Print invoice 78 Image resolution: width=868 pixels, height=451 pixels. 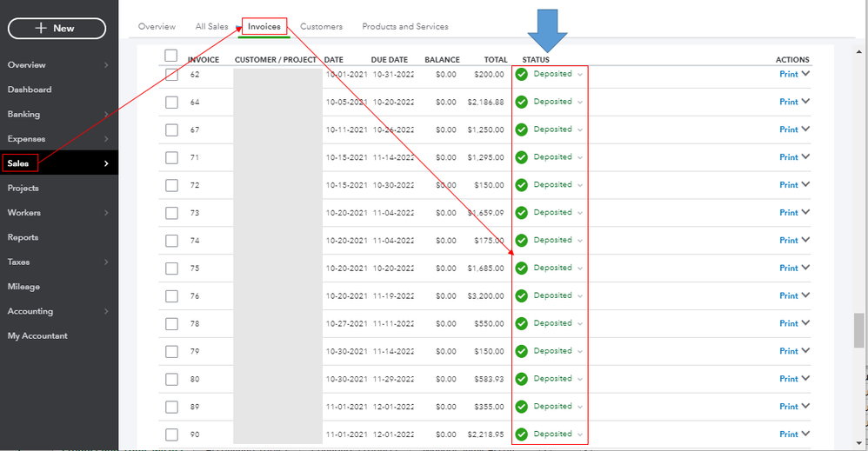[788, 323]
